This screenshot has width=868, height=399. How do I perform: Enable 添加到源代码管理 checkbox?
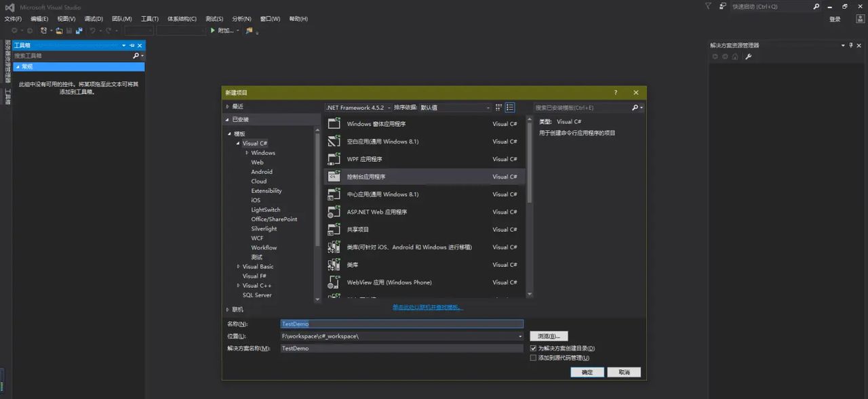click(534, 357)
